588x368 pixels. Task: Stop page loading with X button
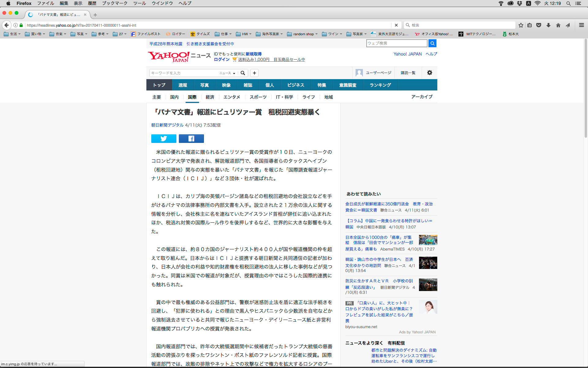pos(396,25)
